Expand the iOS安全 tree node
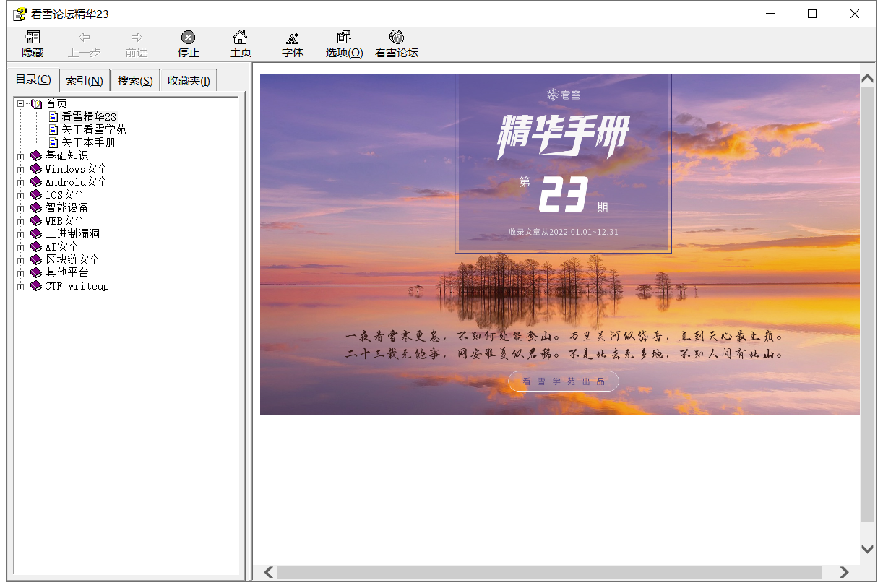883x588 pixels. click(x=21, y=195)
